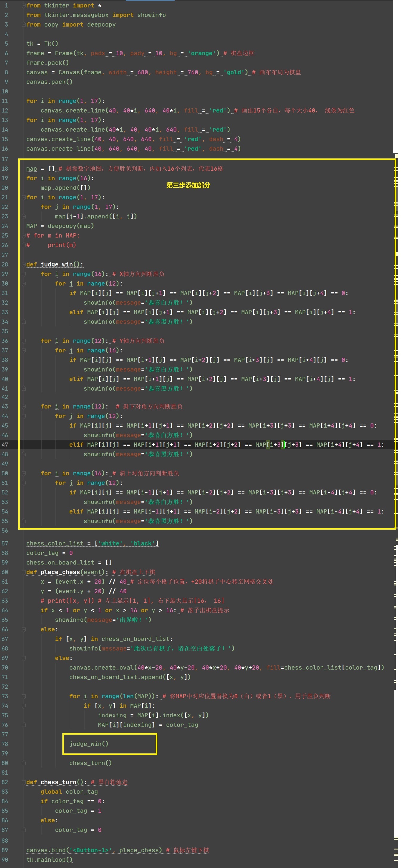Click the 'gold' string on line 8
Screen dimensions: 406x868
[x=234, y=73]
